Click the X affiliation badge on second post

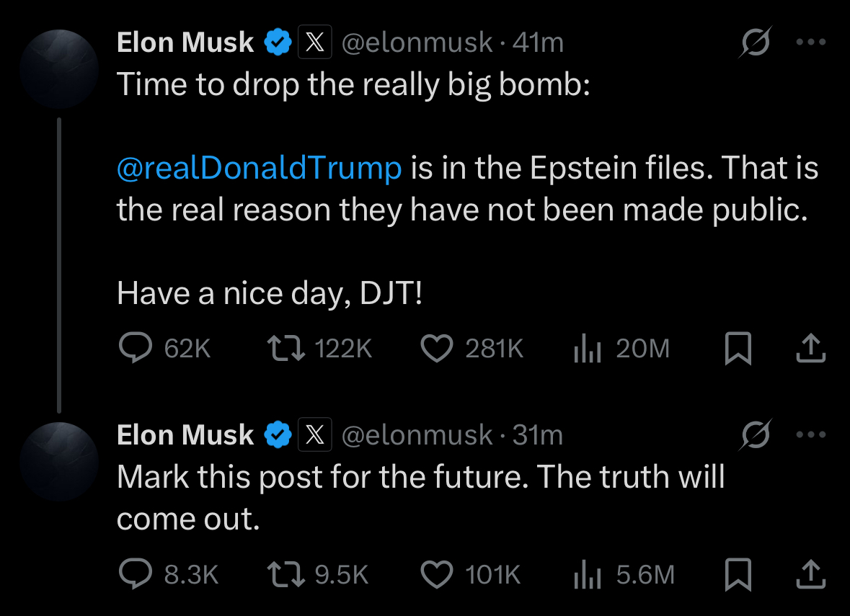pyautogui.click(x=314, y=434)
